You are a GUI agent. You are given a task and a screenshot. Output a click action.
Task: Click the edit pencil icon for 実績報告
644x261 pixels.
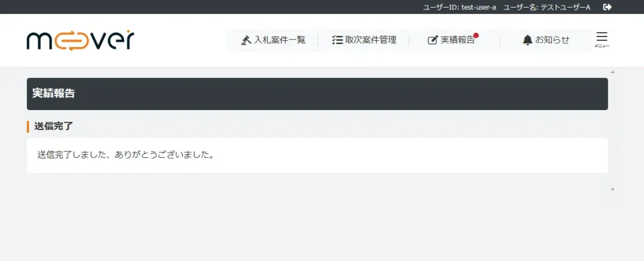[433, 40]
